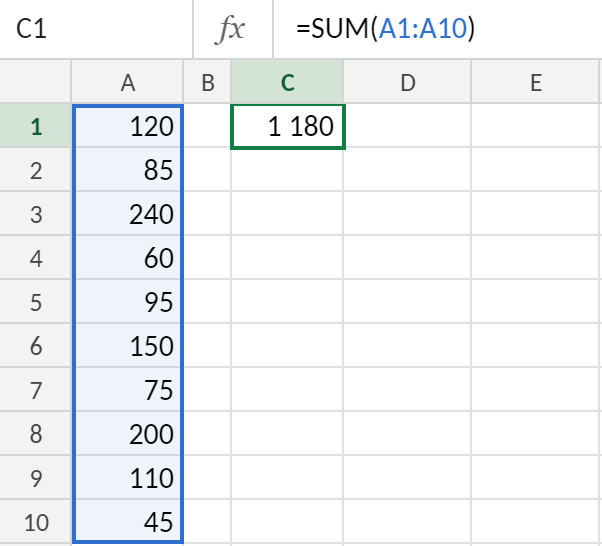The width and height of the screenshot is (602, 546).
Task: Click empty cell C7
Action: coord(287,389)
